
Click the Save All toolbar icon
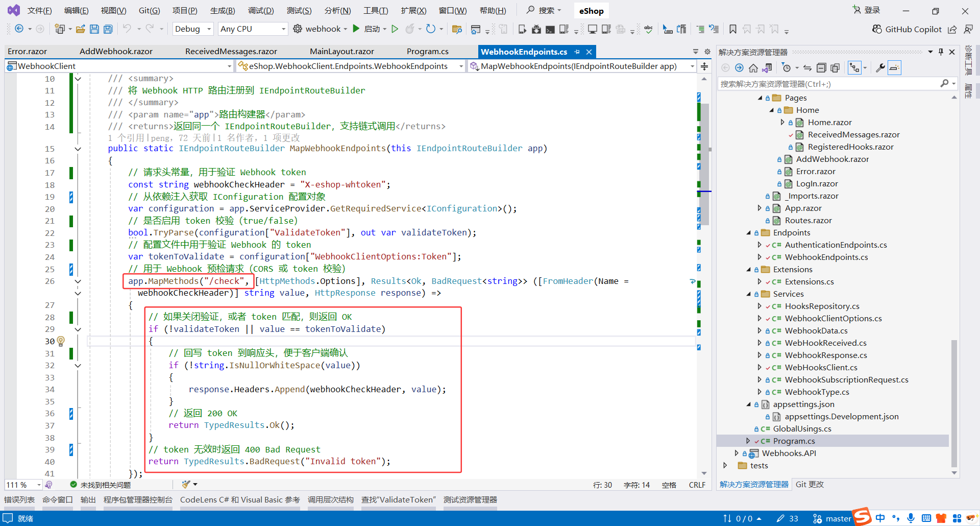[x=108, y=29]
